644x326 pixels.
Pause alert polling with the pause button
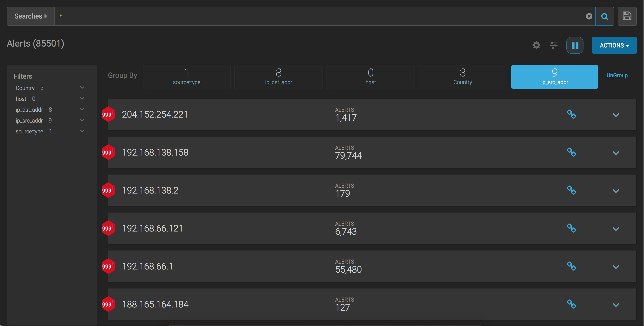pyautogui.click(x=574, y=45)
